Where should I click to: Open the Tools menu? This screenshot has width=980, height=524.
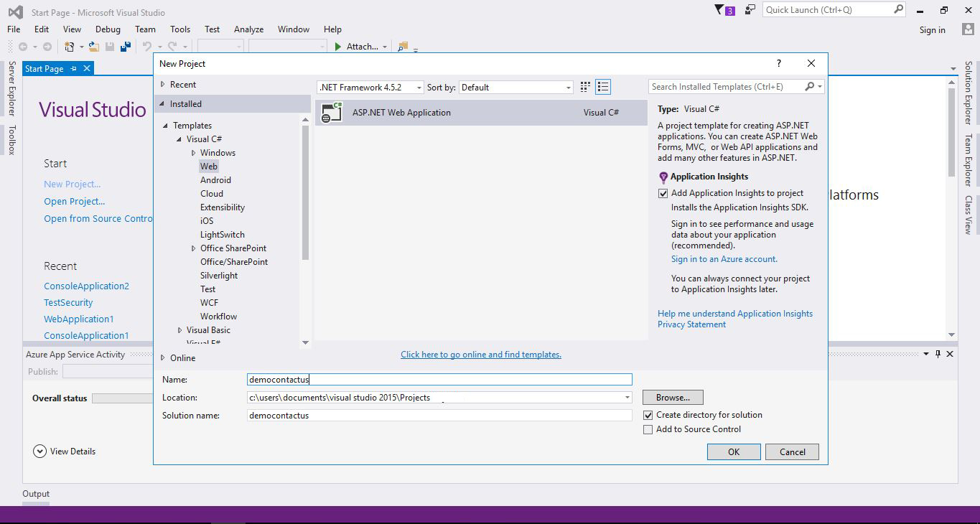(180, 29)
